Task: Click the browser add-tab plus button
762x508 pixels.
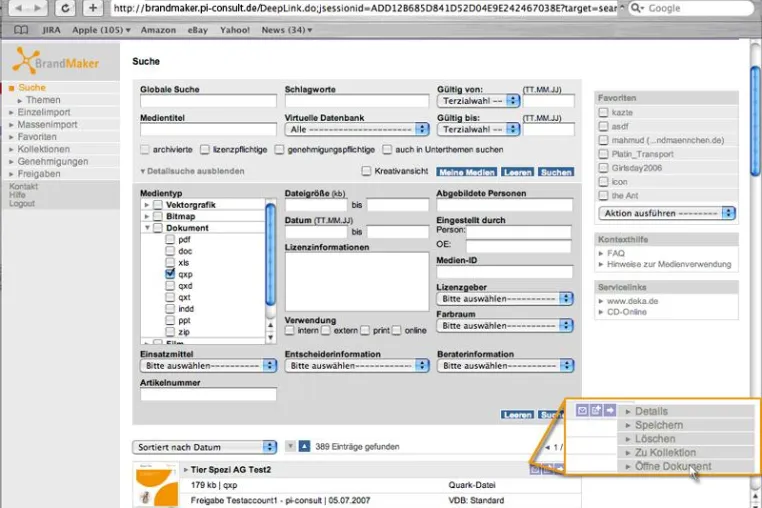Action: point(92,8)
